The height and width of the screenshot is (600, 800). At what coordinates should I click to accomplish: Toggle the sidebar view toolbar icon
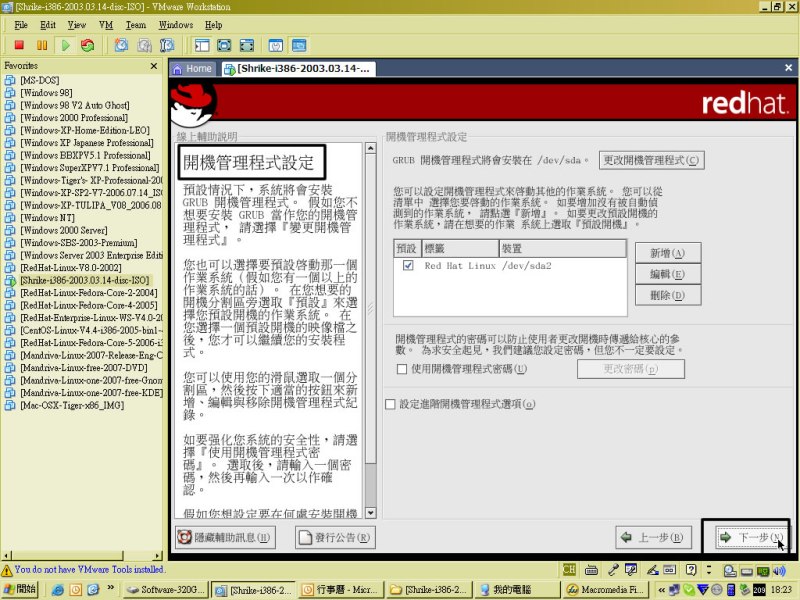click(x=201, y=45)
